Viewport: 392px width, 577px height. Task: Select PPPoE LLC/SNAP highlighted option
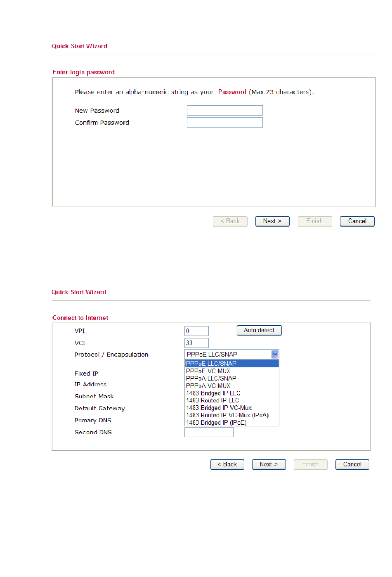232,364
